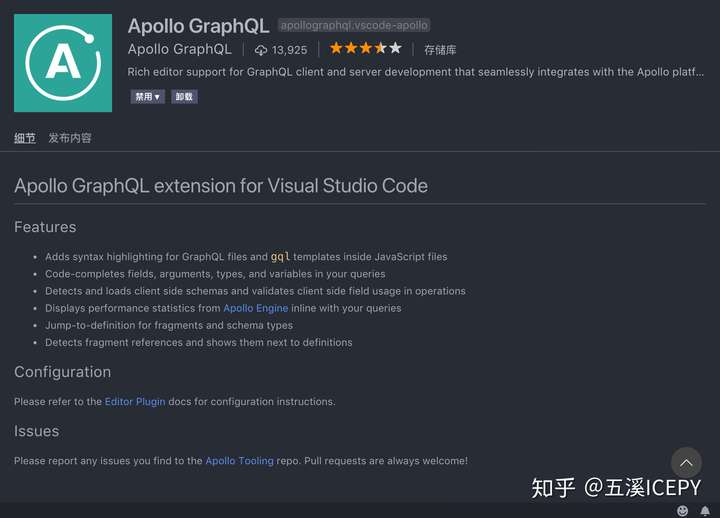
Task: Click the star rating icons
Action: pyautogui.click(x=366, y=48)
